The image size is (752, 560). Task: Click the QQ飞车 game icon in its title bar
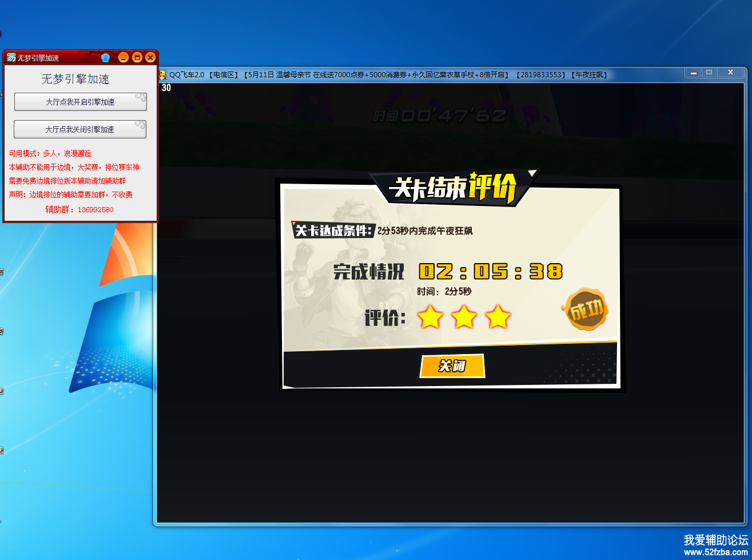click(162, 74)
